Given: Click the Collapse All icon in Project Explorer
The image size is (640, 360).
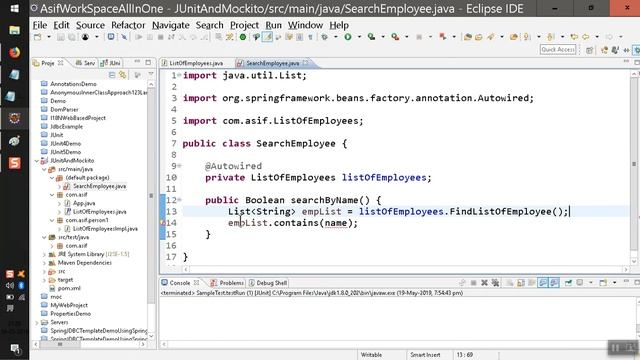Looking at the screenshot, I should coord(112,75).
